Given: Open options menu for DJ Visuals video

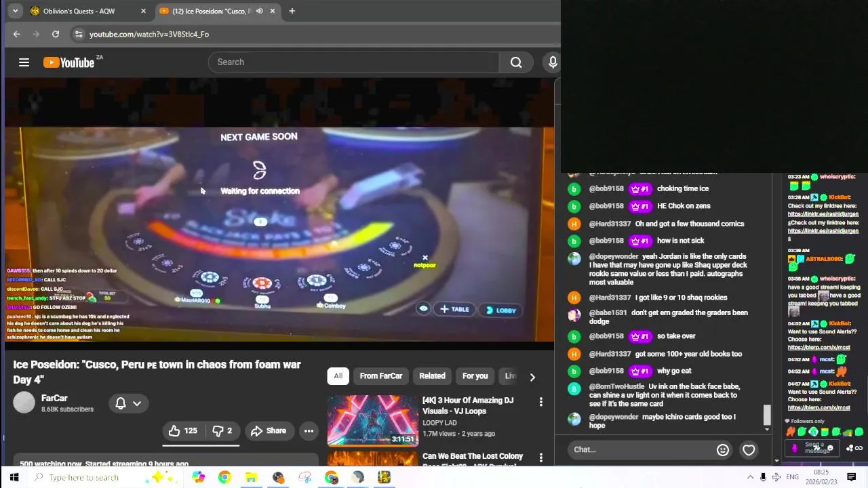Looking at the screenshot, I should click(541, 402).
